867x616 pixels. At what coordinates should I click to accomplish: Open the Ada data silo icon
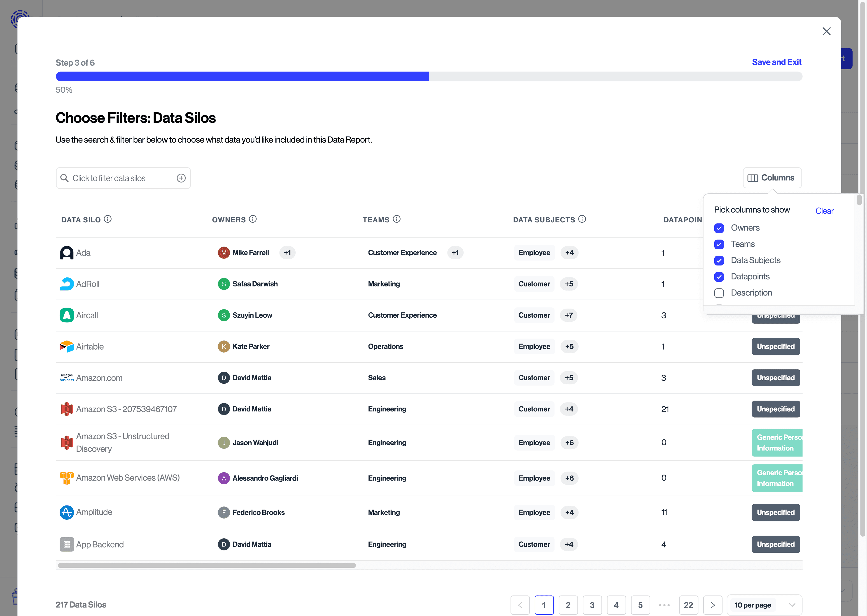pyautogui.click(x=66, y=252)
